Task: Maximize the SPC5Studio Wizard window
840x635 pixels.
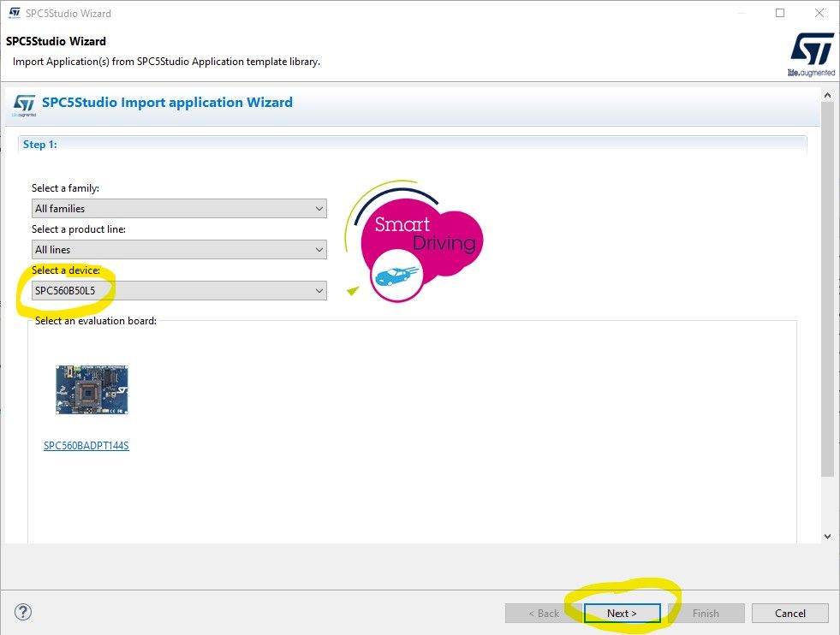Action: click(780, 13)
